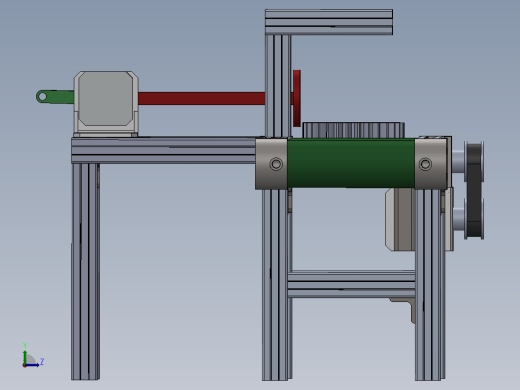Select the red horizontal shaft

(202, 99)
